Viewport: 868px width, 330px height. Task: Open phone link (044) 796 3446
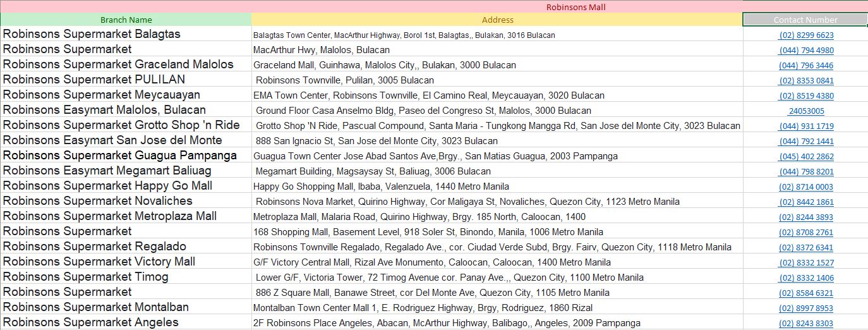[806, 66]
